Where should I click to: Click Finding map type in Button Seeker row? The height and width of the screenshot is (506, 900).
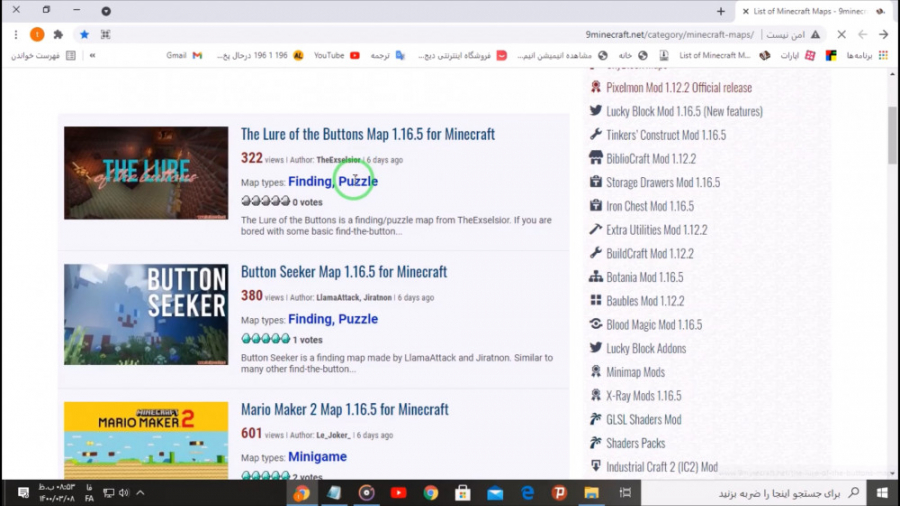click(310, 319)
